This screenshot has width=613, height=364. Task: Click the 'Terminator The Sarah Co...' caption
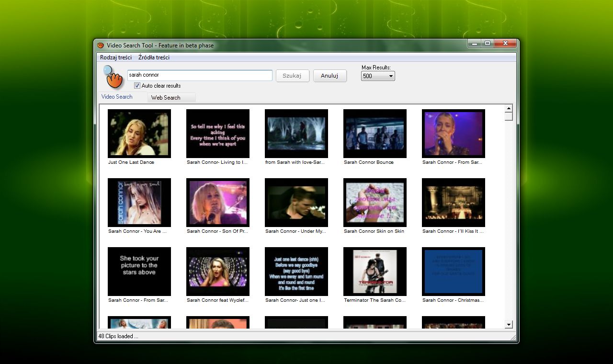375,300
